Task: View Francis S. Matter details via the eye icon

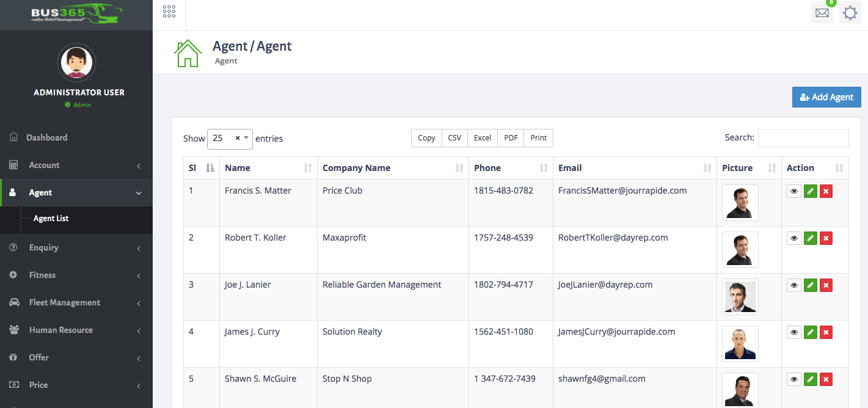Action: 793,191
